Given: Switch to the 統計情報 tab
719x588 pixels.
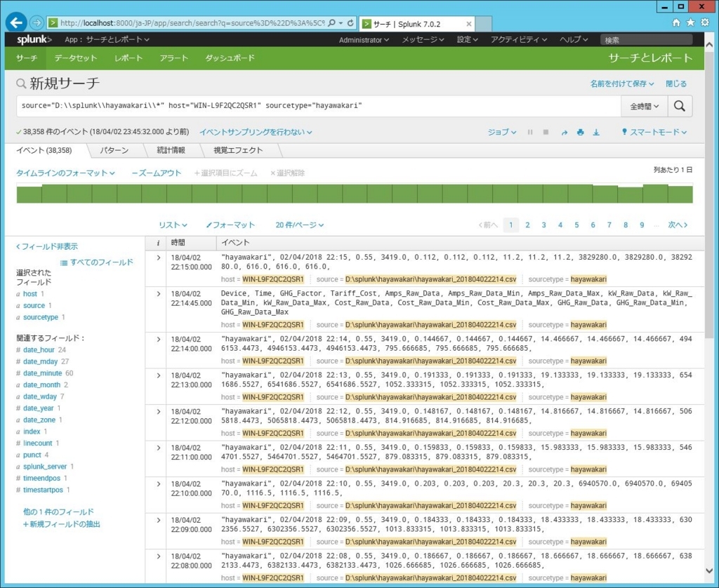Looking at the screenshot, I should click(171, 150).
